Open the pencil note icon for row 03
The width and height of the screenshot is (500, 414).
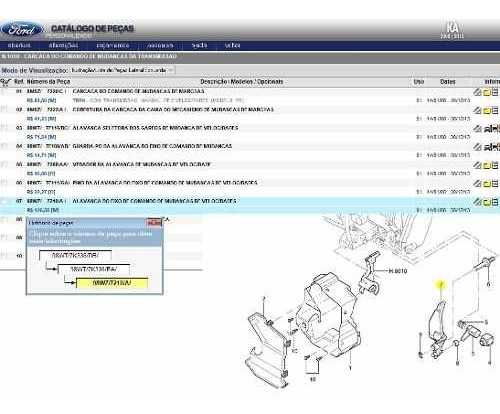point(477,129)
